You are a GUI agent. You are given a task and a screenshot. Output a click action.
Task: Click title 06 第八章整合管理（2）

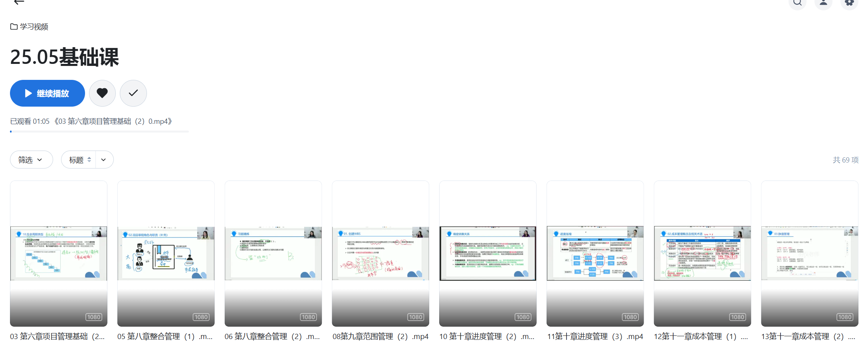[x=272, y=337]
